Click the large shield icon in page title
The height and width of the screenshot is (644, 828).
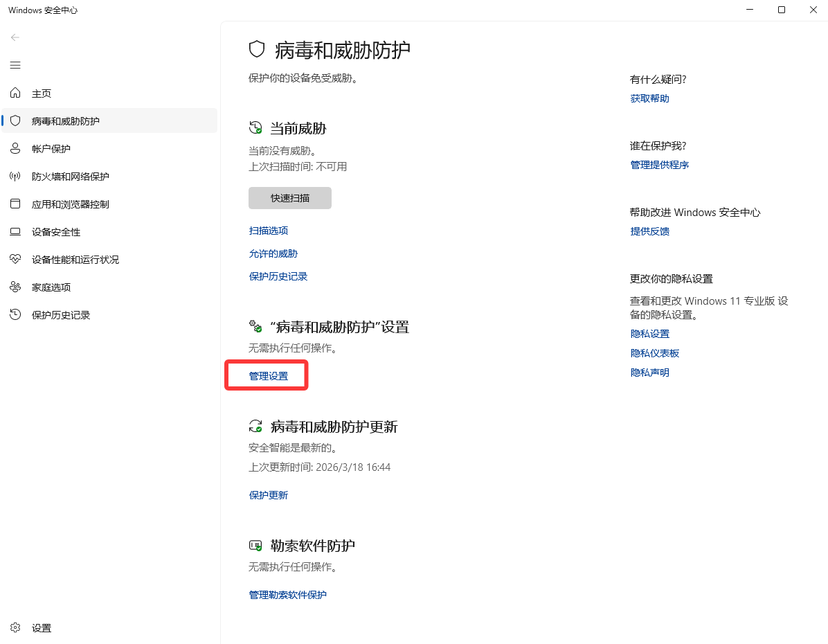tap(257, 50)
